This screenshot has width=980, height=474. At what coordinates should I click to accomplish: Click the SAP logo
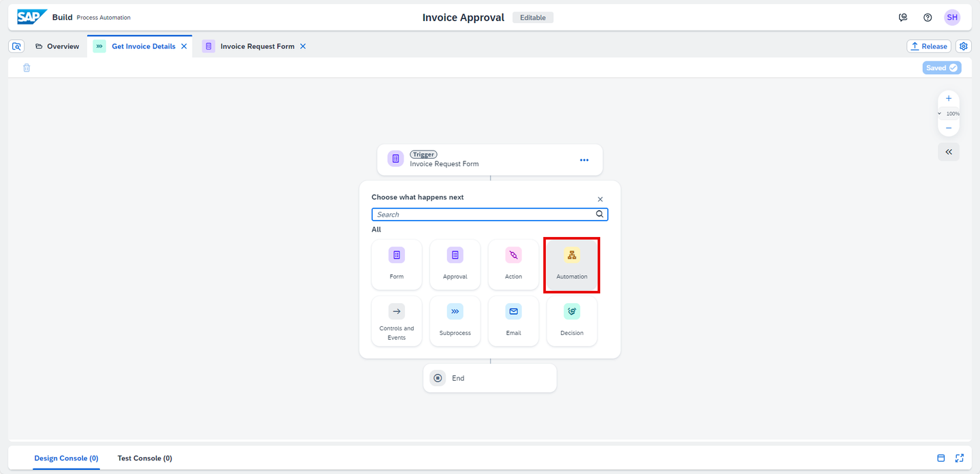(x=32, y=17)
